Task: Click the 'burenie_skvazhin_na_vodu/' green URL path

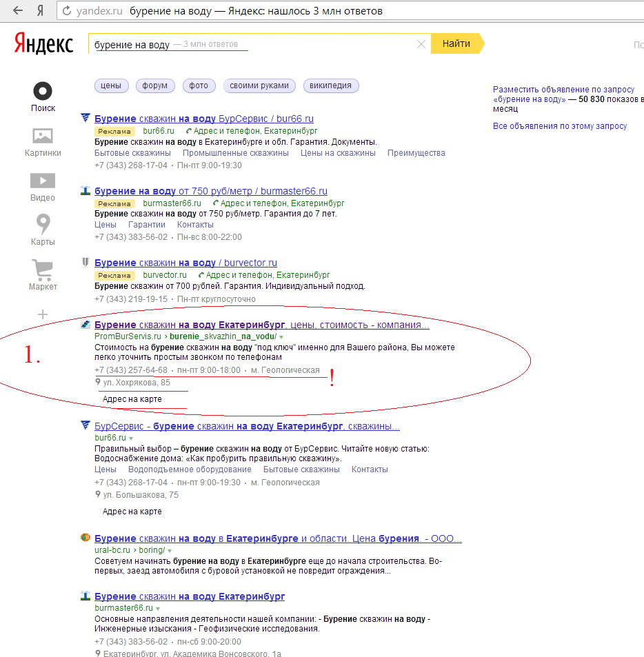Action: 223,336
